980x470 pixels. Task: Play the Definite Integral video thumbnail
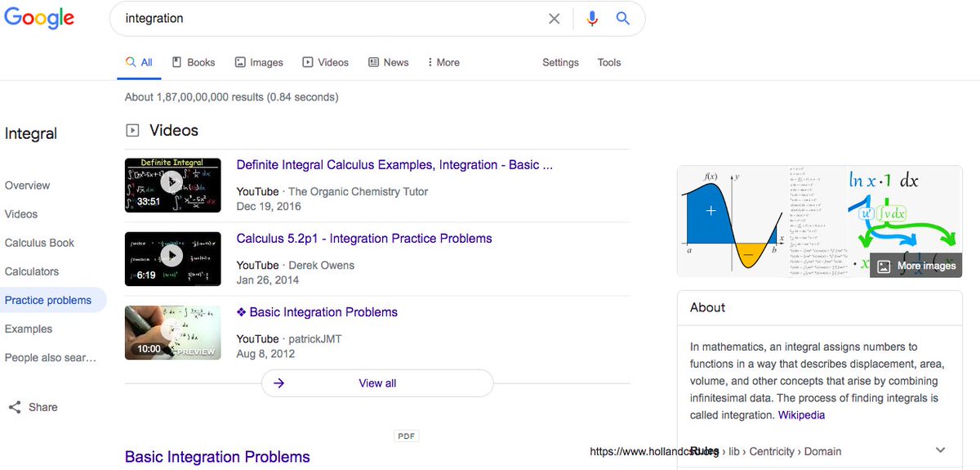[x=173, y=186]
